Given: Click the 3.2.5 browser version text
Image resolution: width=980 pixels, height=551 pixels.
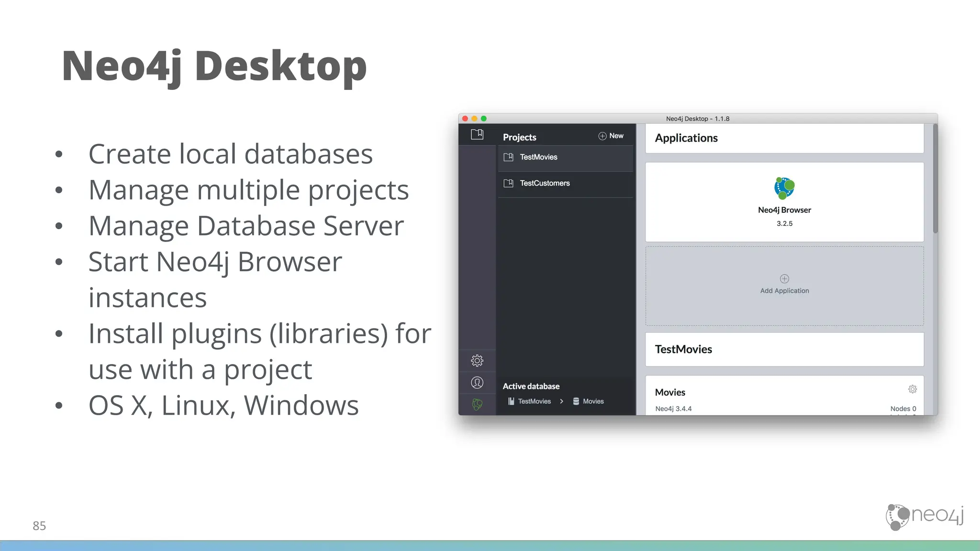Looking at the screenshot, I should coord(784,224).
